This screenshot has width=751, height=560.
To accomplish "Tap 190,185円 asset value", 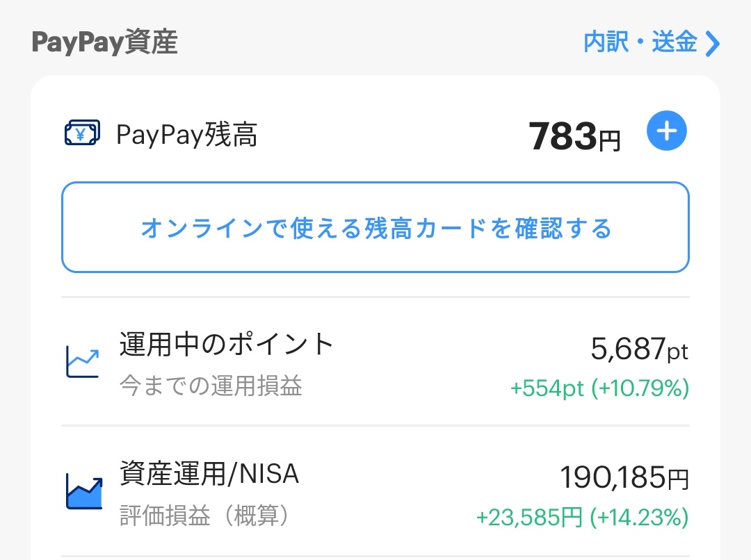I will 624,478.
